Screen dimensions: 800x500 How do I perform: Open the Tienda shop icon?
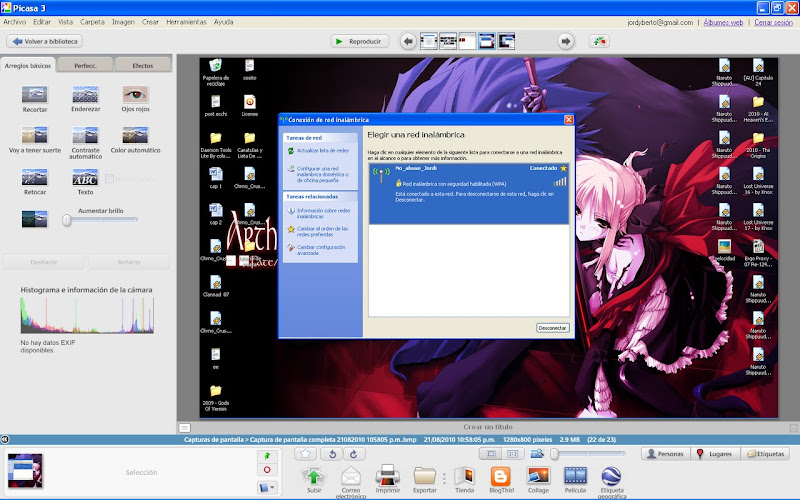pyautogui.click(x=464, y=476)
